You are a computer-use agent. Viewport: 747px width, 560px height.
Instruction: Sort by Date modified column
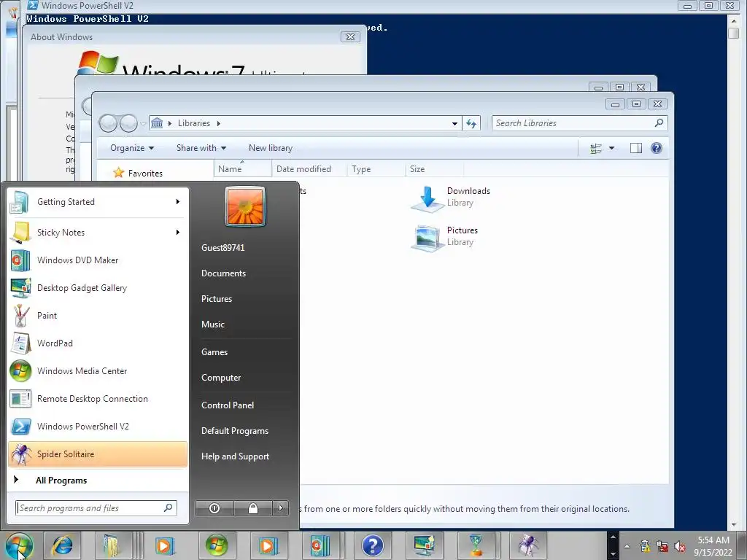(x=309, y=169)
